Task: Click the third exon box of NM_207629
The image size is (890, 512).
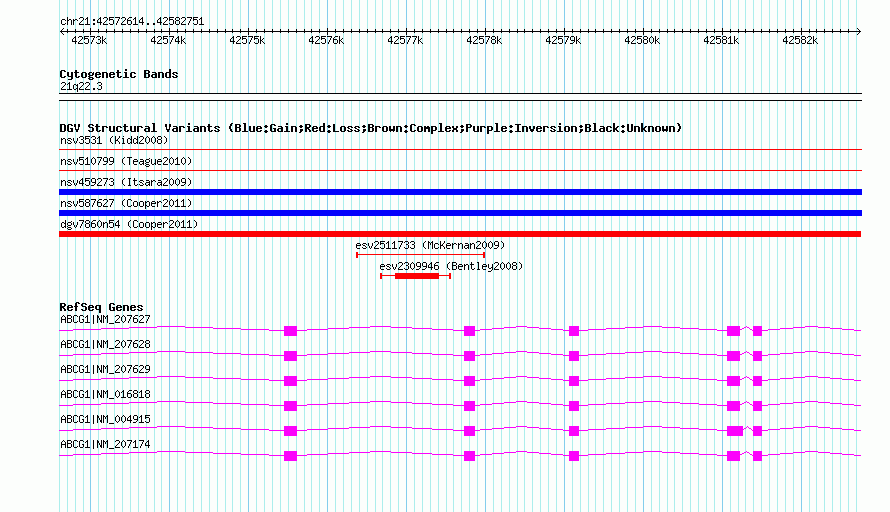Action: point(574,381)
